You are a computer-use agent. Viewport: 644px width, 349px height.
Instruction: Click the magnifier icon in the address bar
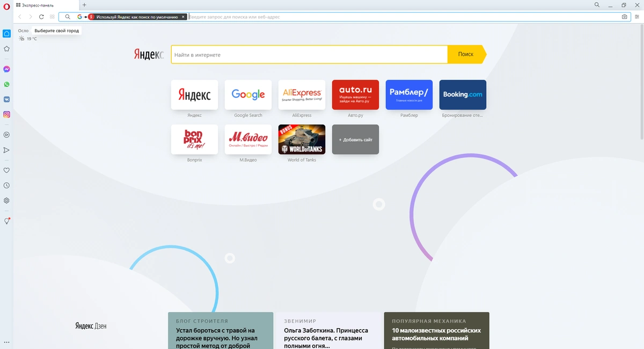tap(68, 17)
